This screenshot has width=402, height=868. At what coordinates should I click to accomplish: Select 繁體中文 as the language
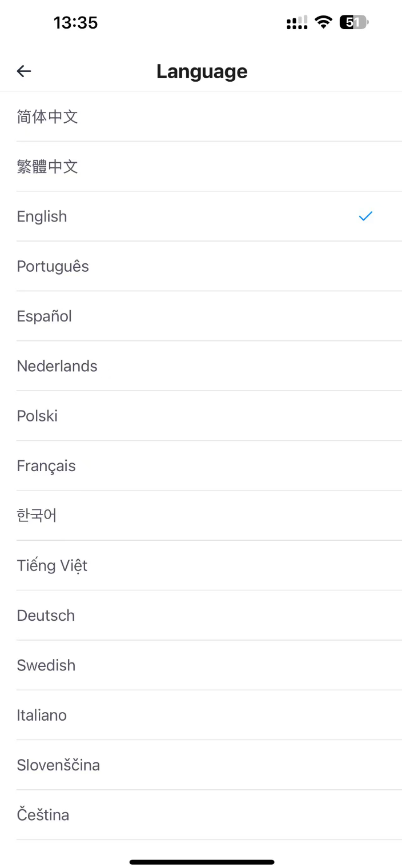[x=47, y=167]
